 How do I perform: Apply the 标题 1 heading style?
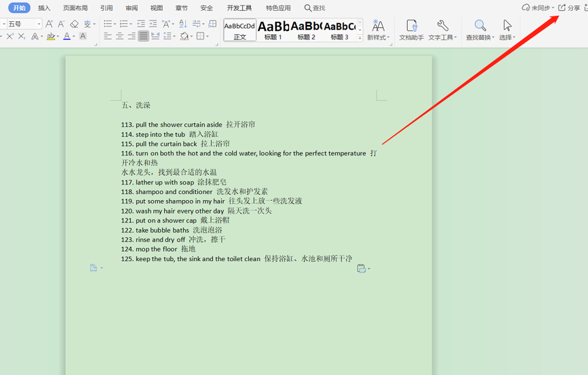tap(273, 29)
